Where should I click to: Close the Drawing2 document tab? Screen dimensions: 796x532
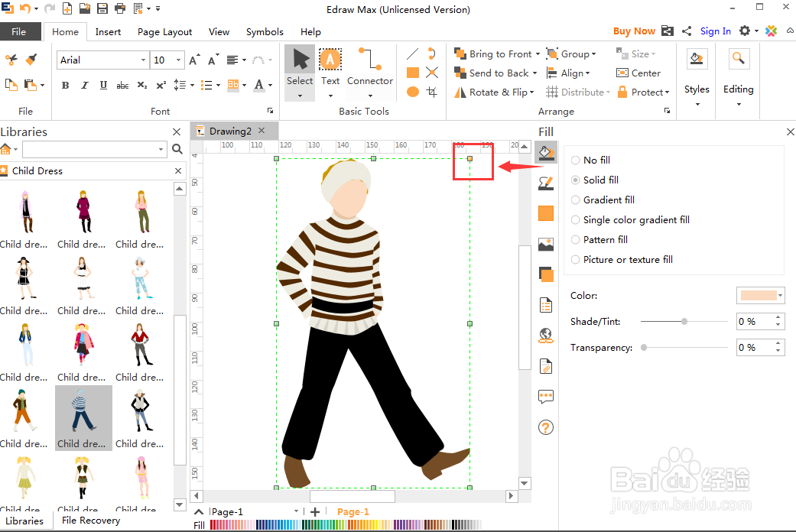pos(262,131)
